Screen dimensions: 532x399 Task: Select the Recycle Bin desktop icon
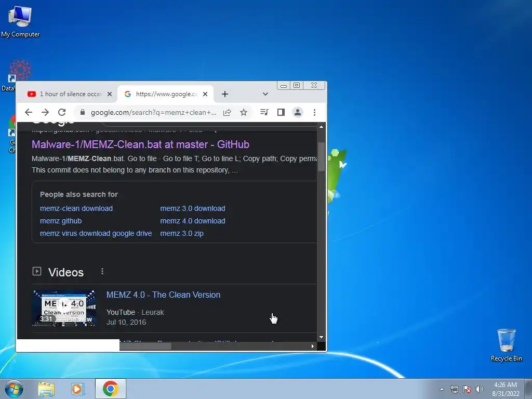[x=506, y=345]
